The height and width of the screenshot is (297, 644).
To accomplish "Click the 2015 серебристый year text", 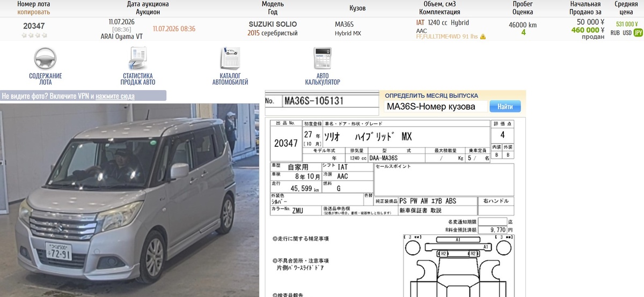I will [x=273, y=33].
